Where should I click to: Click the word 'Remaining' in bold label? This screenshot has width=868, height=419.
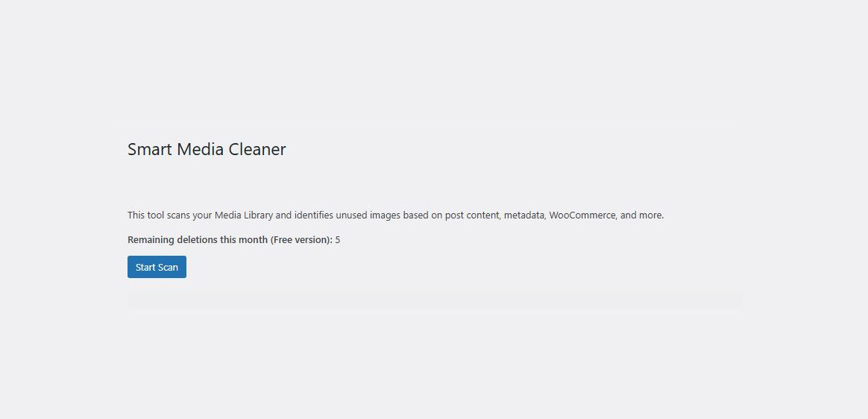[151, 239]
